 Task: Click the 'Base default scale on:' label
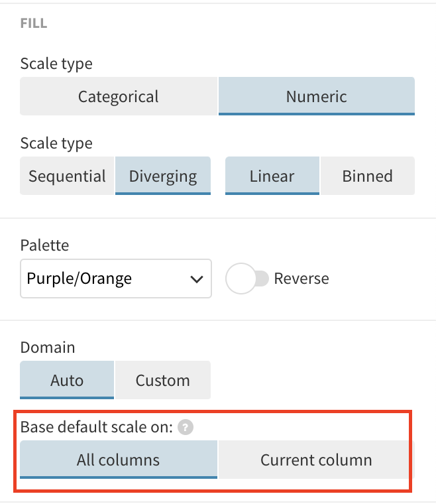click(x=97, y=427)
